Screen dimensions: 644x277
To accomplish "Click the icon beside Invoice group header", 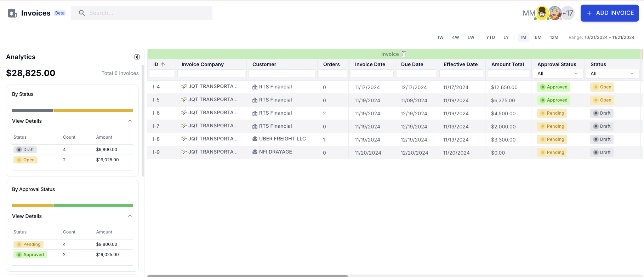I will [404, 54].
